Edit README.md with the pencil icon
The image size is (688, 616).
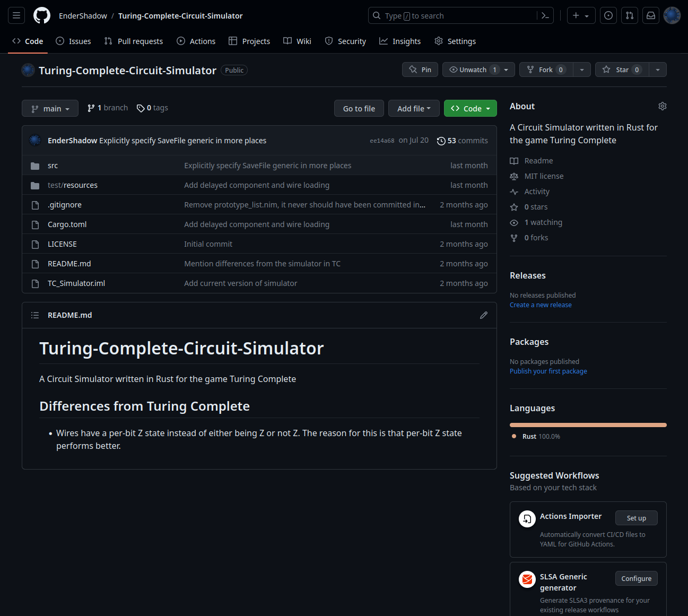pos(484,315)
